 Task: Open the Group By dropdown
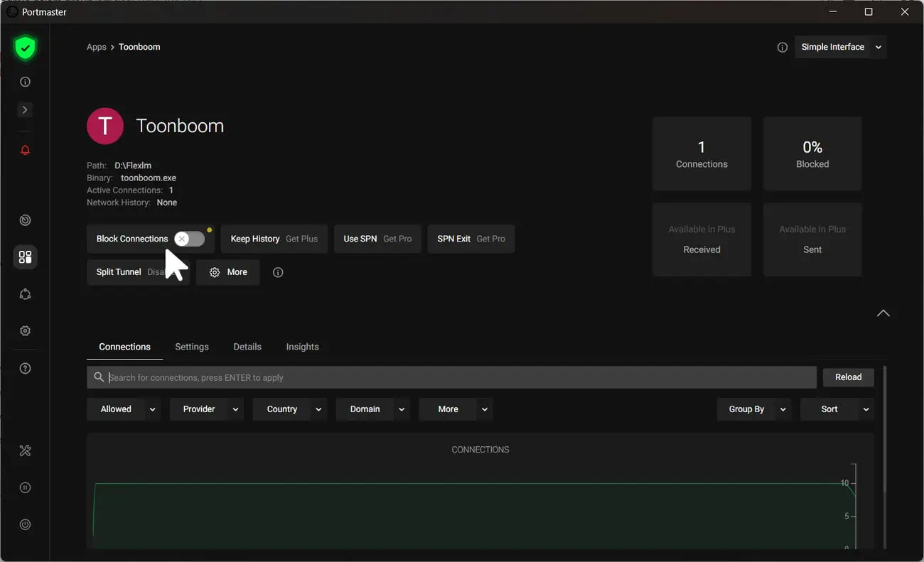click(x=754, y=409)
